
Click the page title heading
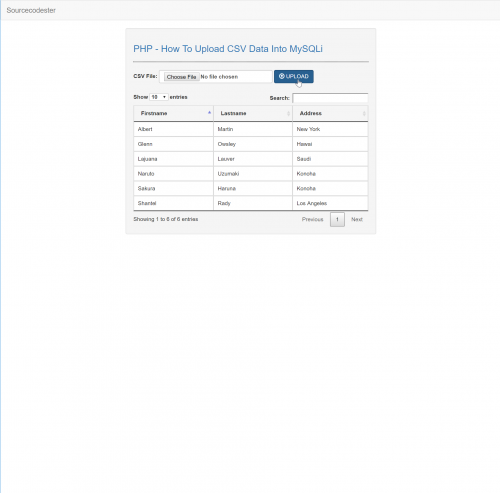pos(228,49)
